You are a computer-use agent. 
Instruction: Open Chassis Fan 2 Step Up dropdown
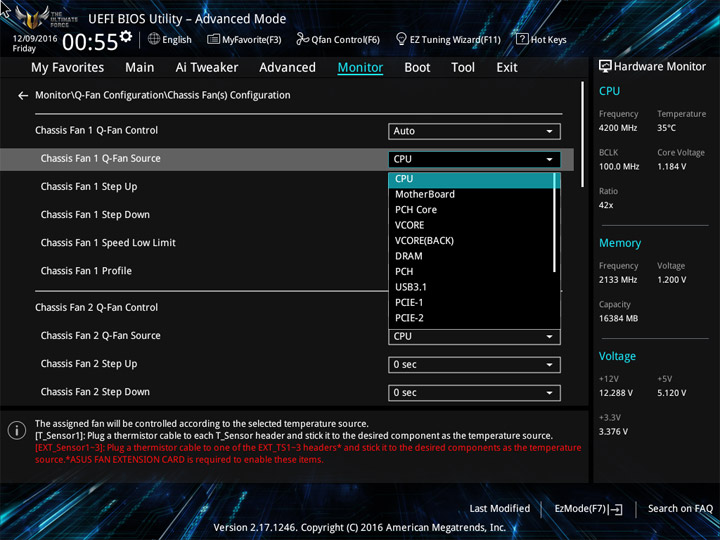[474, 365]
